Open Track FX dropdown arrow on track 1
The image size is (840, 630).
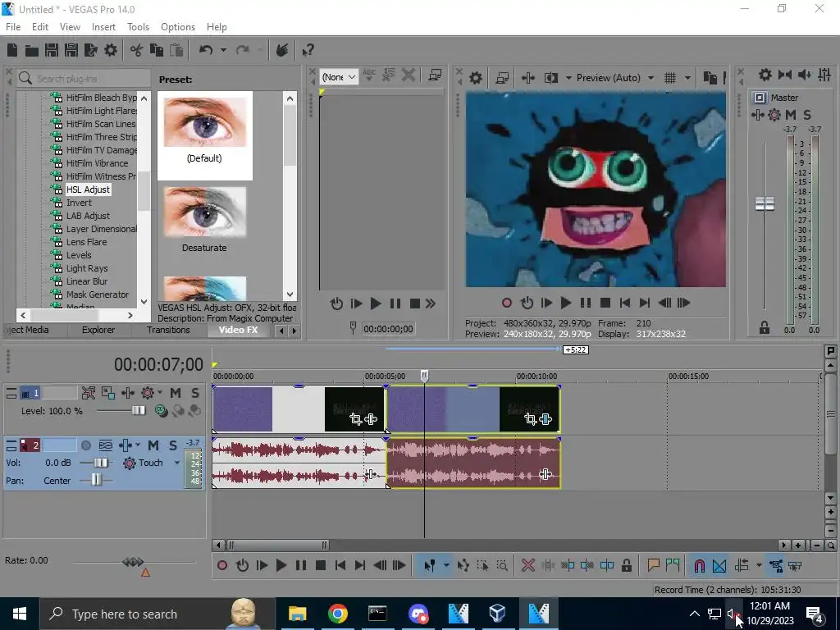point(160,393)
